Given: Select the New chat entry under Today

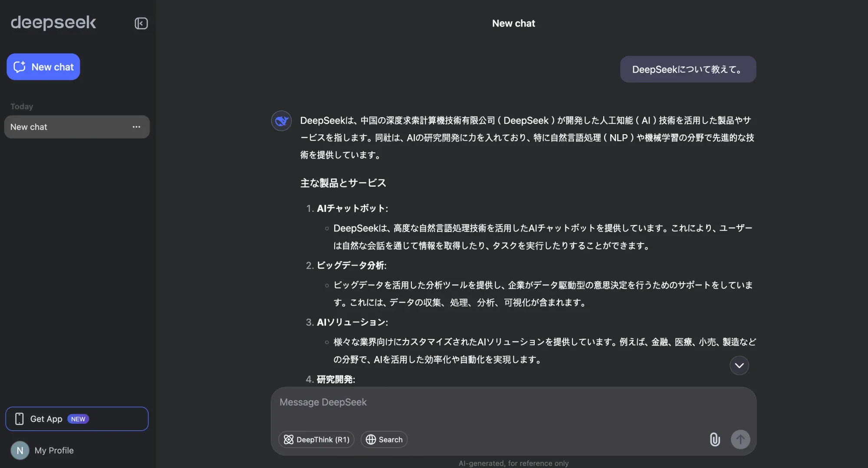Looking at the screenshot, I should (x=77, y=127).
